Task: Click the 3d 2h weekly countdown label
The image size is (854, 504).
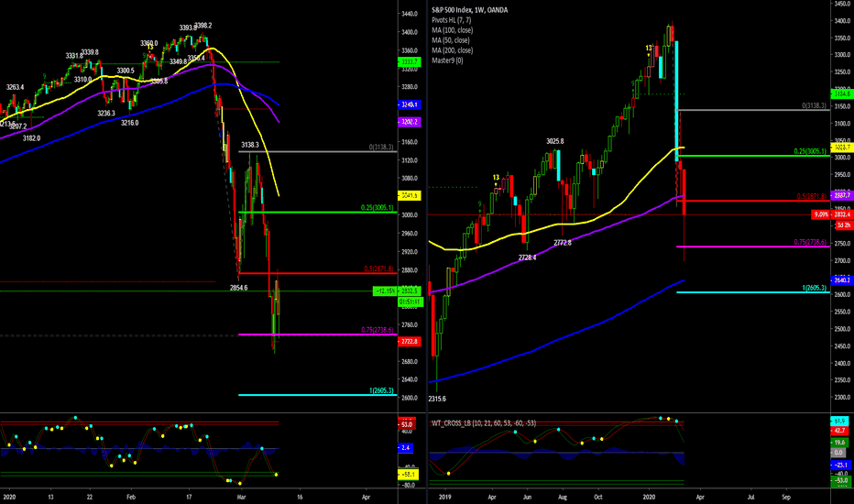Action: (x=844, y=225)
